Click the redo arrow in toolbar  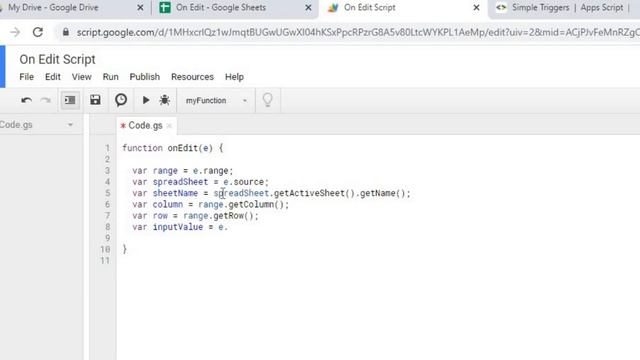pyautogui.click(x=45, y=100)
